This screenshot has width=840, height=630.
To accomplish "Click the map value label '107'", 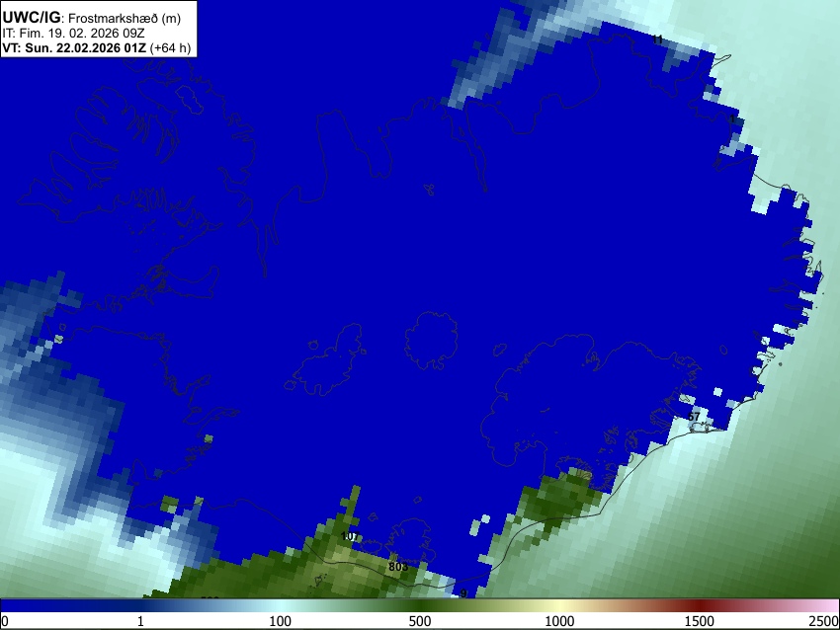I will pyautogui.click(x=350, y=536).
